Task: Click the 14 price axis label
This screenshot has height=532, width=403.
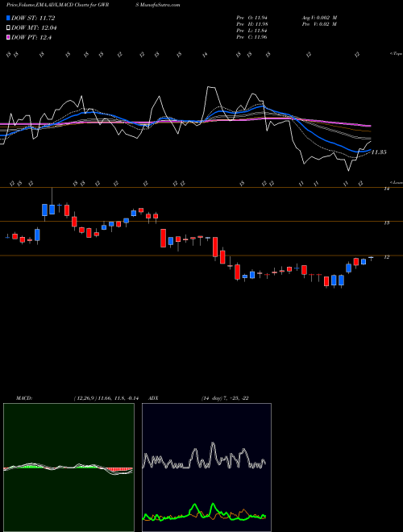Action: (x=386, y=189)
